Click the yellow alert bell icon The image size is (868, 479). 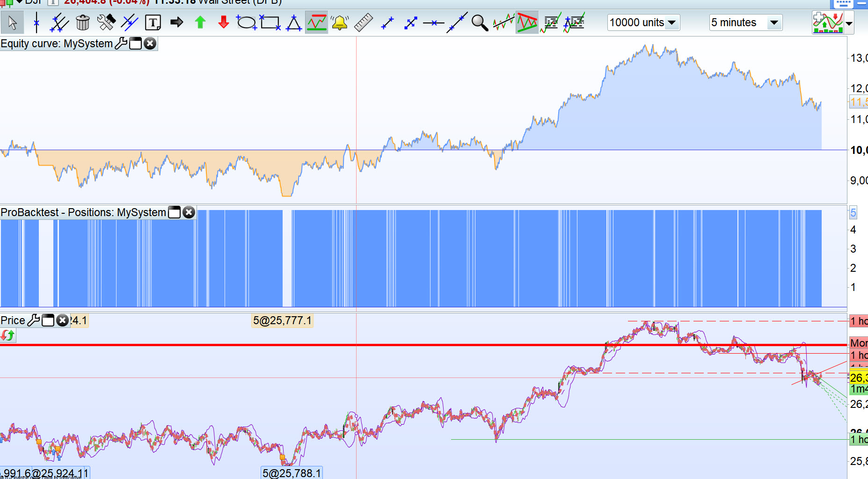(x=340, y=22)
